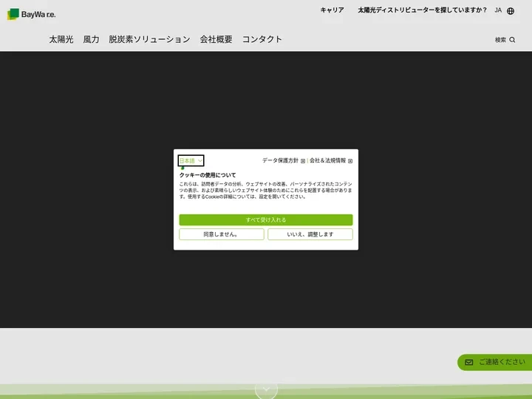Open the 脱炭素ソリューション menu
The height and width of the screenshot is (399, 532).
tap(149, 39)
